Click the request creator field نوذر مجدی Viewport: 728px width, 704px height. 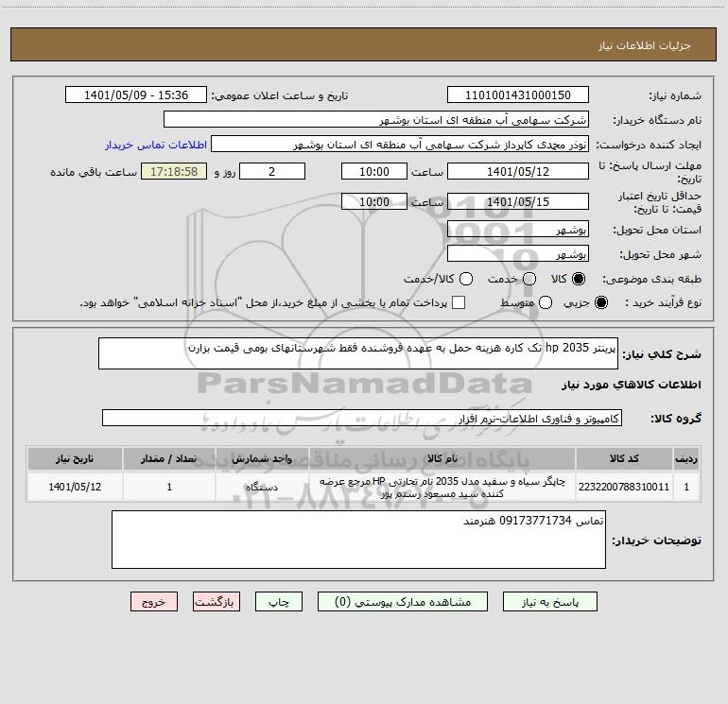[x=400, y=145]
